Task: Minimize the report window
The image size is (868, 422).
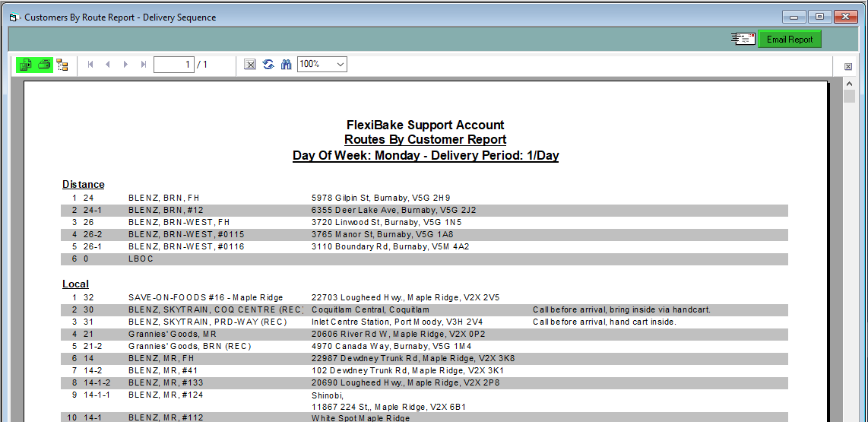Action: [x=794, y=17]
